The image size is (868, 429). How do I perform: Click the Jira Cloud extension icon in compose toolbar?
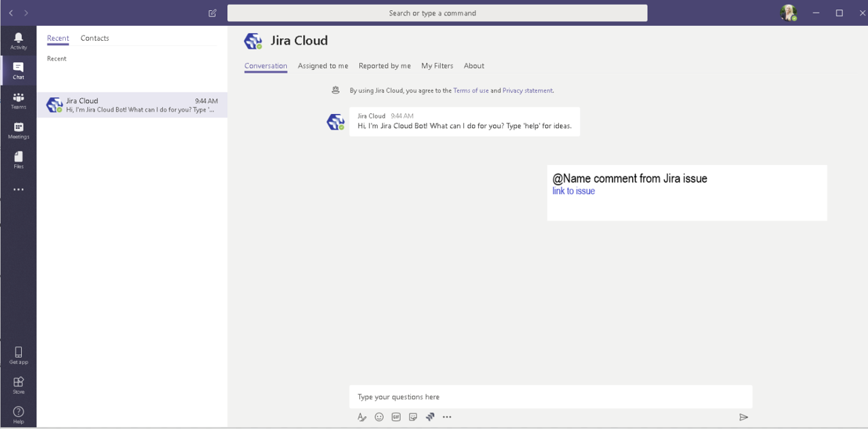click(x=430, y=417)
